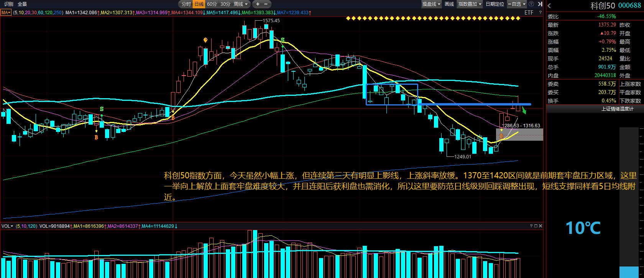Viewport: 644px width, 278px height.
Task: Open the 全景 menu
Action: 22,4
